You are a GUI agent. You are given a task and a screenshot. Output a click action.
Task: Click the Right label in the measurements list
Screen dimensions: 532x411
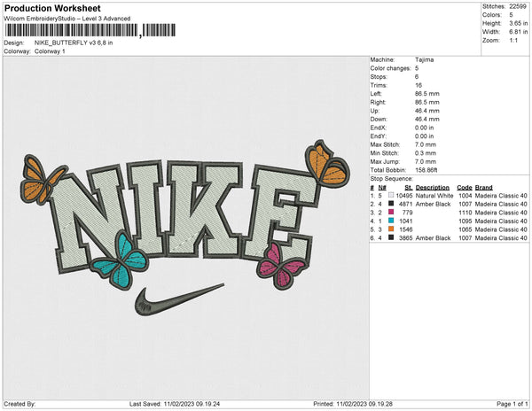(x=378, y=103)
